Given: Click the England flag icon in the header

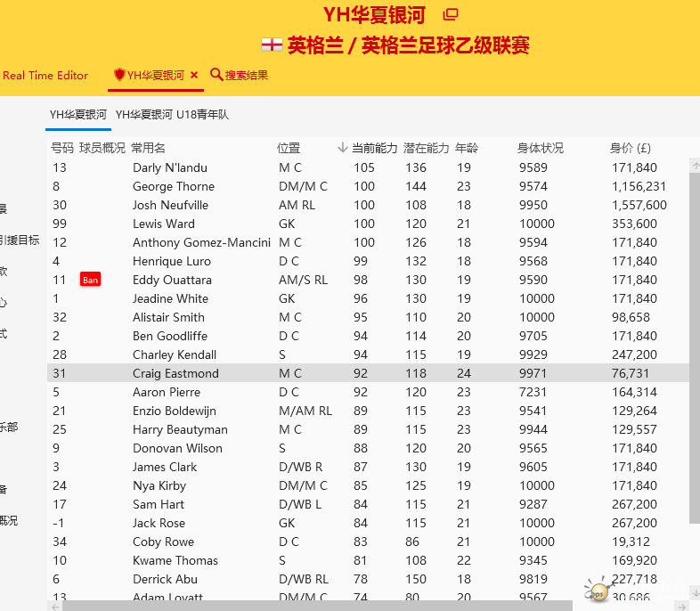Looking at the screenshot, I should pyautogui.click(x=272, y=45).
